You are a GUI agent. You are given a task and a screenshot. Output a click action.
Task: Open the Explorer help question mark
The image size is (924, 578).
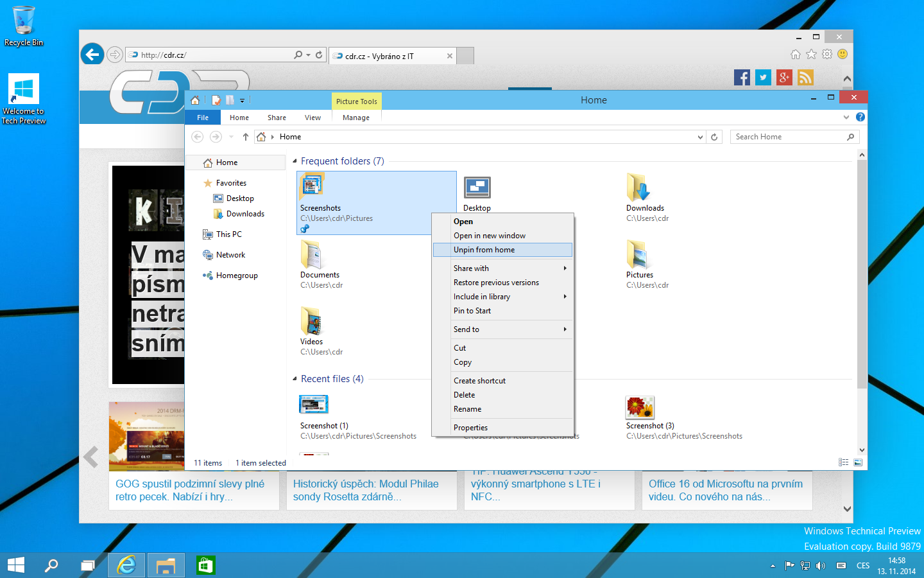pos(860,117)
